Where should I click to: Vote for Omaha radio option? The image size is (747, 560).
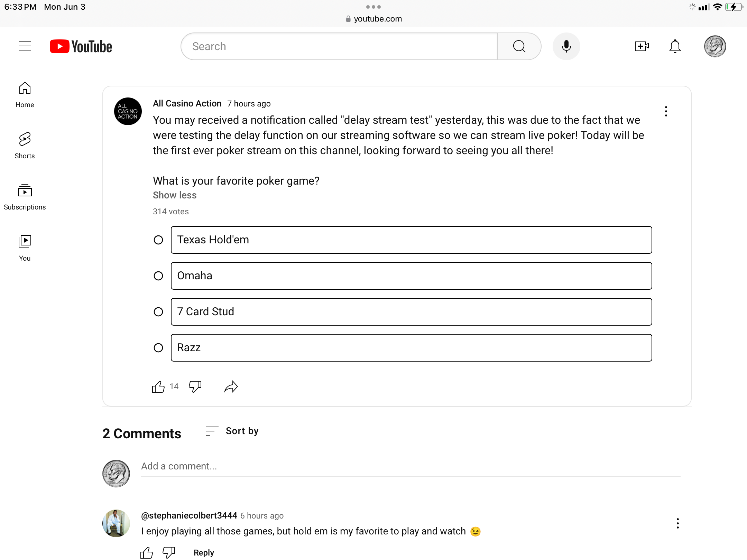pos(158,276)
